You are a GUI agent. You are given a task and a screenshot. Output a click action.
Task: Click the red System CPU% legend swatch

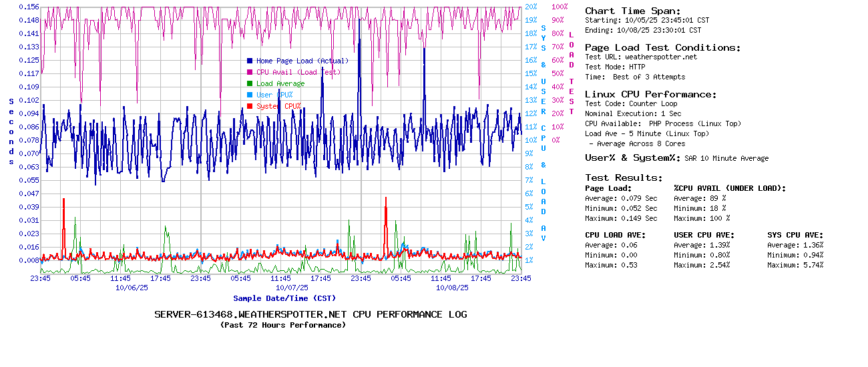[x=250, y=106]
